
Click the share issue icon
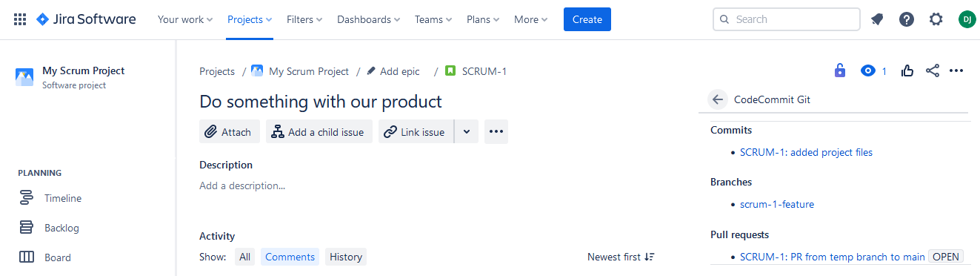coord(933,71)
